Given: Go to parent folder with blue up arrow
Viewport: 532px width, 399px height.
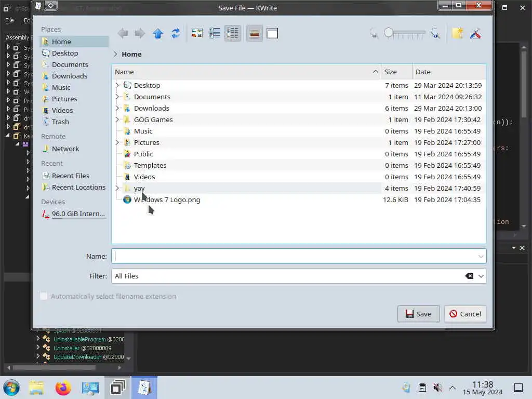Looking at the screenshot, I should 158,33.
